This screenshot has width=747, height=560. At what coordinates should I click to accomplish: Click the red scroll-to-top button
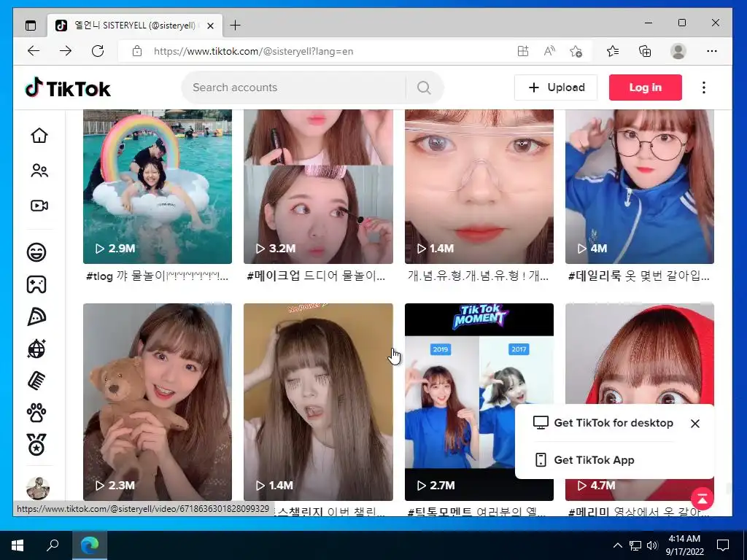[703, 499]
